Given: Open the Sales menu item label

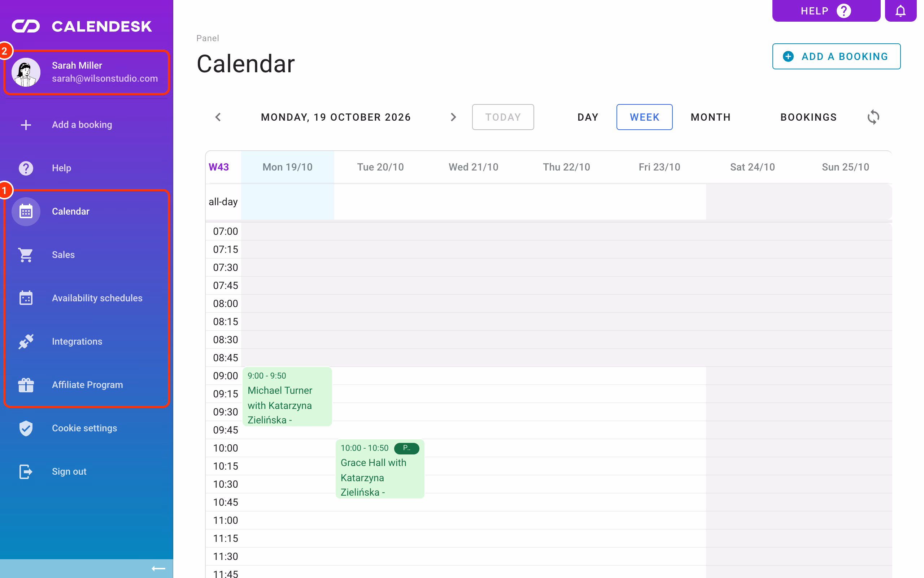Looking at the screenshot, I should coord(64,255).
